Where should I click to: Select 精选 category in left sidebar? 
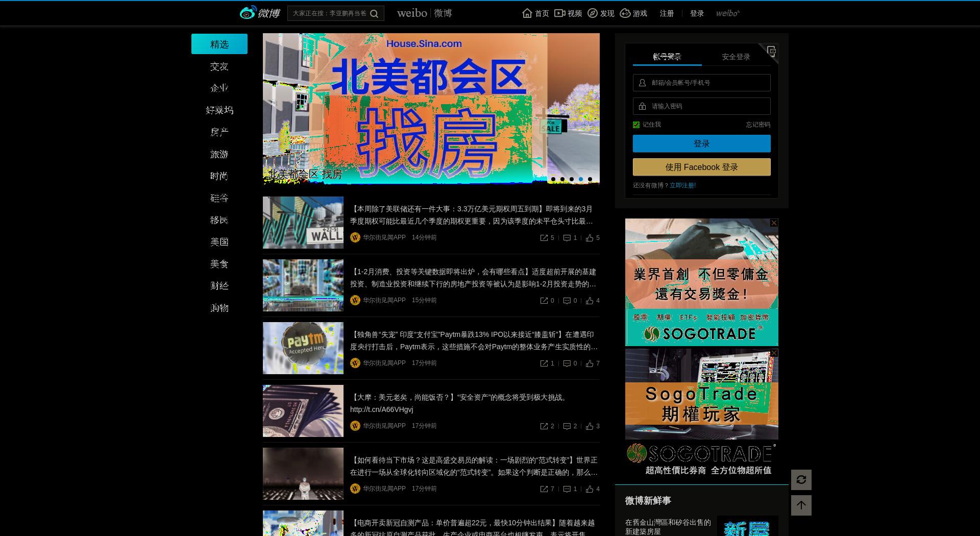219,44
